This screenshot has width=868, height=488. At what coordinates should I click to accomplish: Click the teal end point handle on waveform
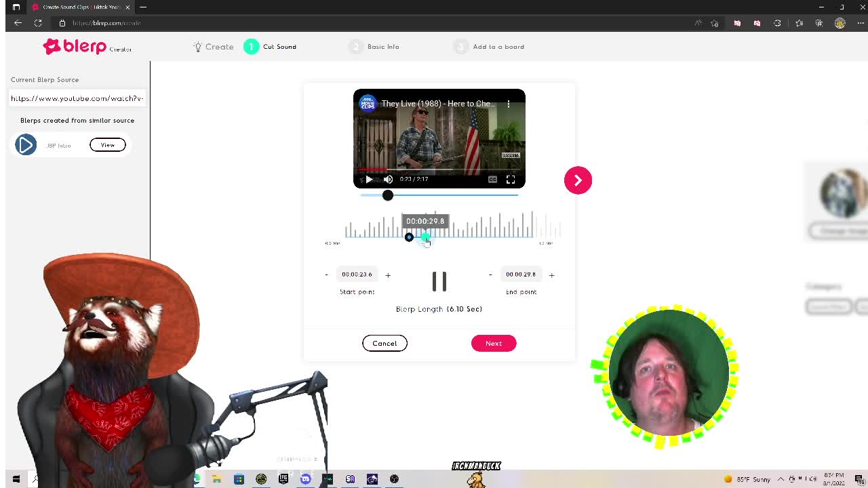(425, 237)
